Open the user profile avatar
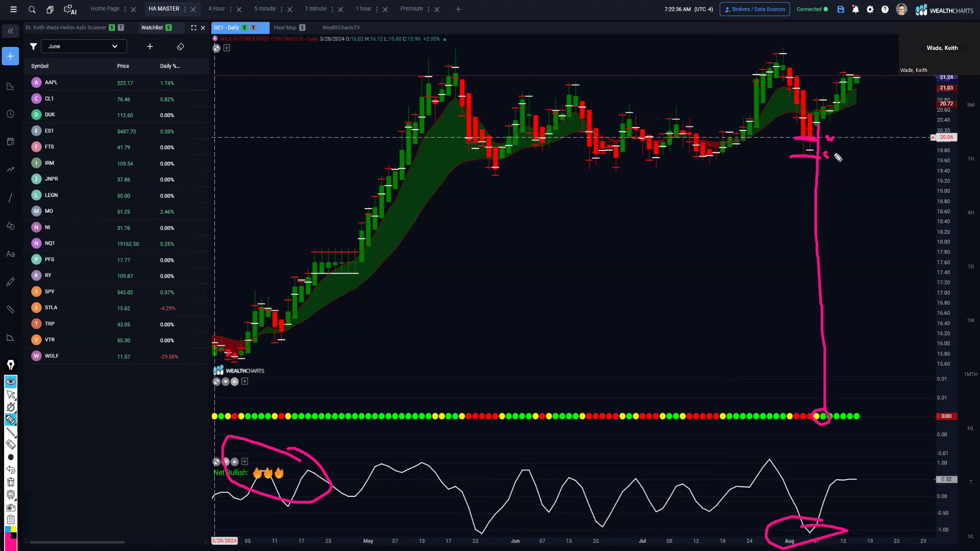Viewport: 980px width, 551px height. coord(901,9)
